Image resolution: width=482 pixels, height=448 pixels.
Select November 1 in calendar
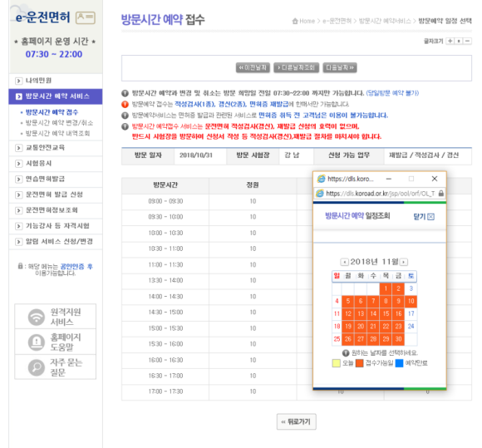point(386,288)
